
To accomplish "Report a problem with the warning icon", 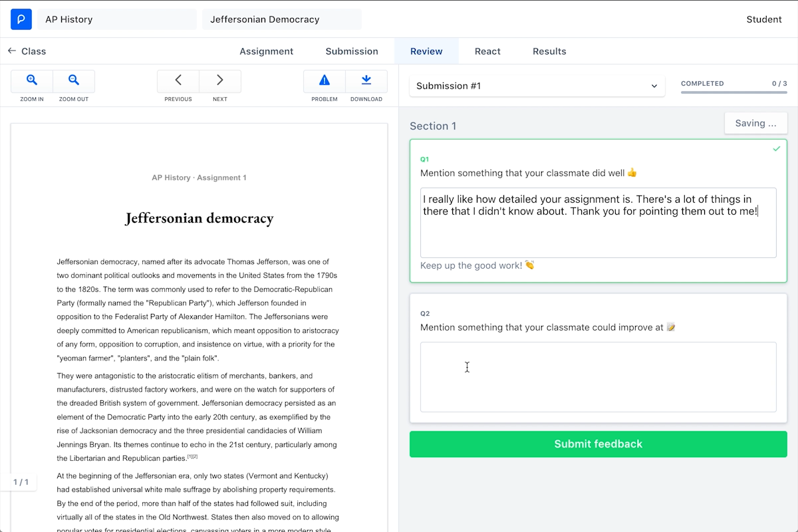I will click(325, 80).
